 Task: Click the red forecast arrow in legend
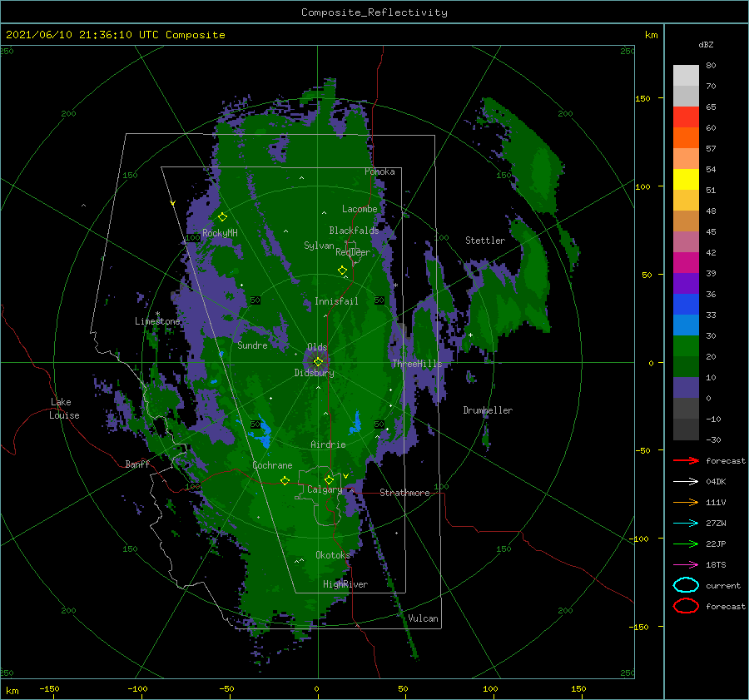[x=686, y=460]
